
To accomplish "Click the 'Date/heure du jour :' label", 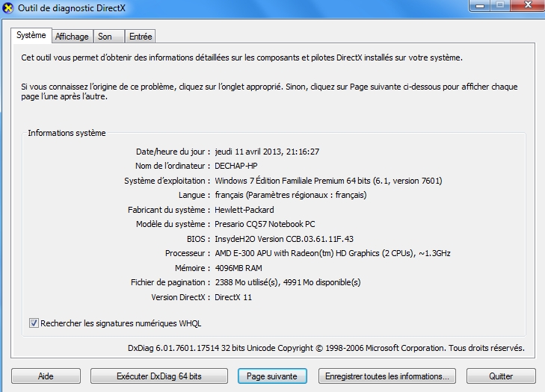I will 173,152.
